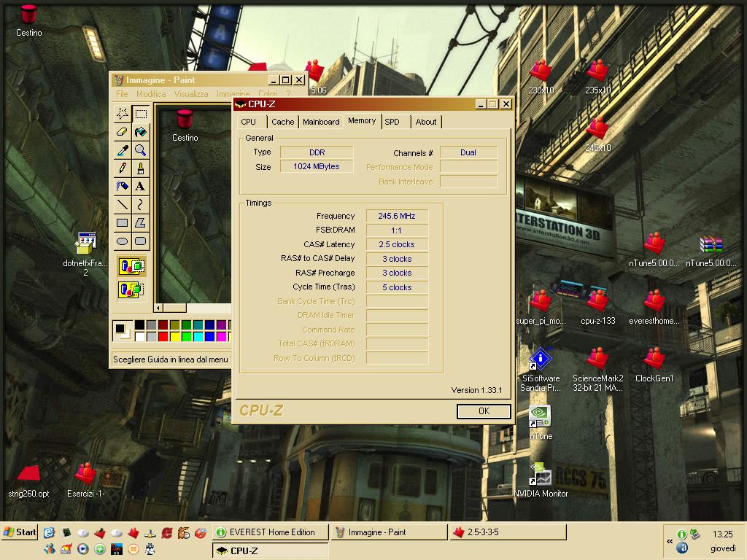
Task: Choose the Fill with color bucket tool
Action: pos(141,131)
